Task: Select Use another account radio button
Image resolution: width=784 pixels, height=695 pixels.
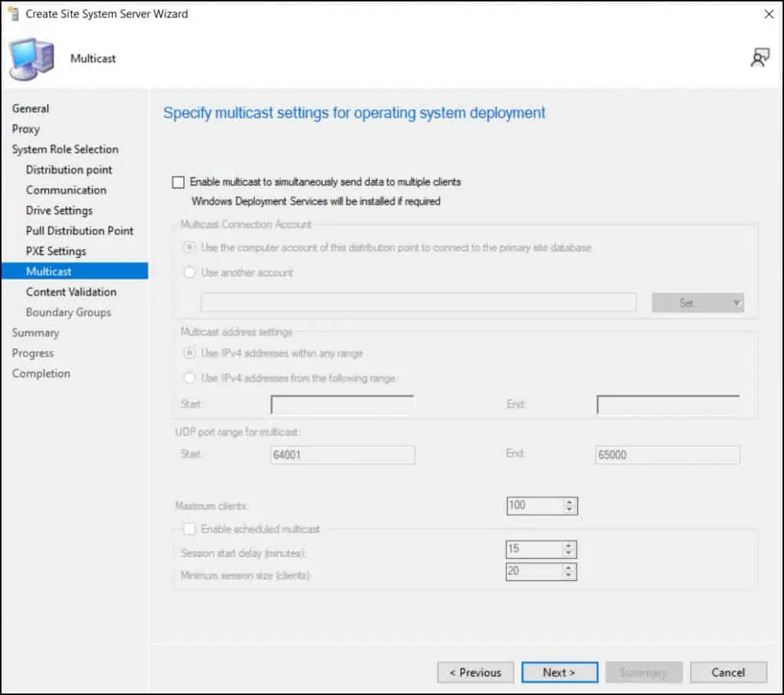Action: [x=189, y=272]
